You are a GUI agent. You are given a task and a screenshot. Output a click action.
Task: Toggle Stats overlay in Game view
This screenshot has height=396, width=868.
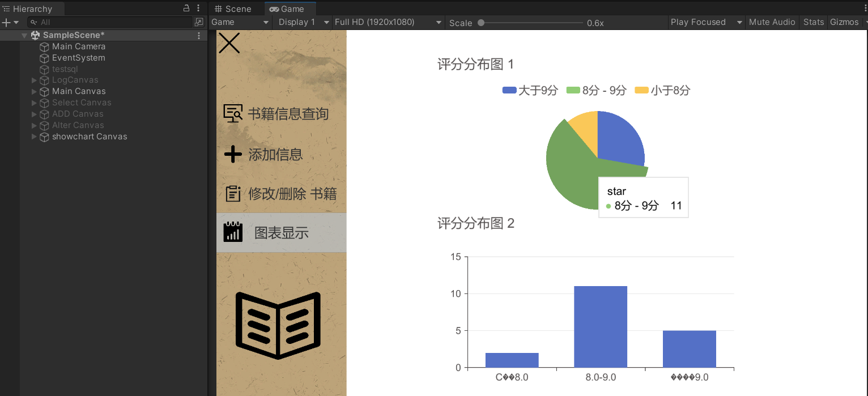coord(813,22)
